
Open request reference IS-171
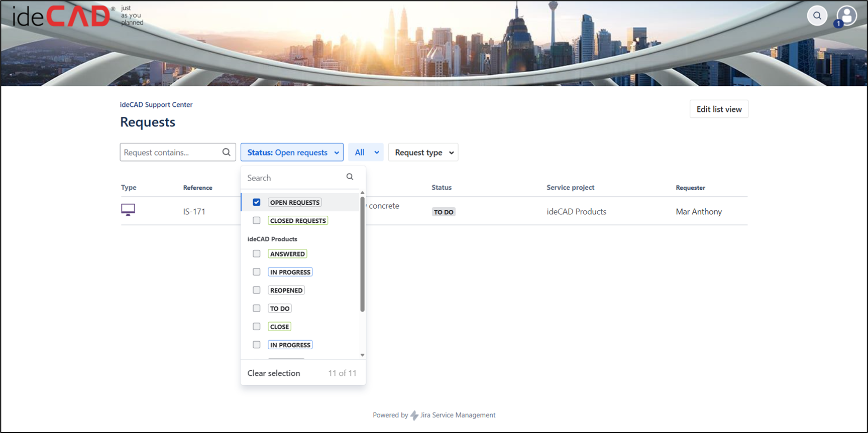click(x=194, y=211)
